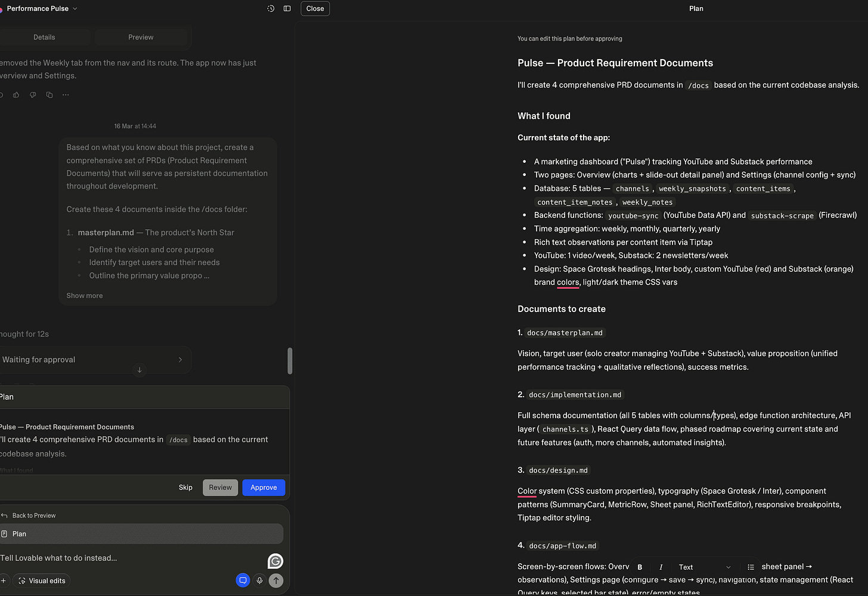Click underlined word Color in design section

point(527,491)
